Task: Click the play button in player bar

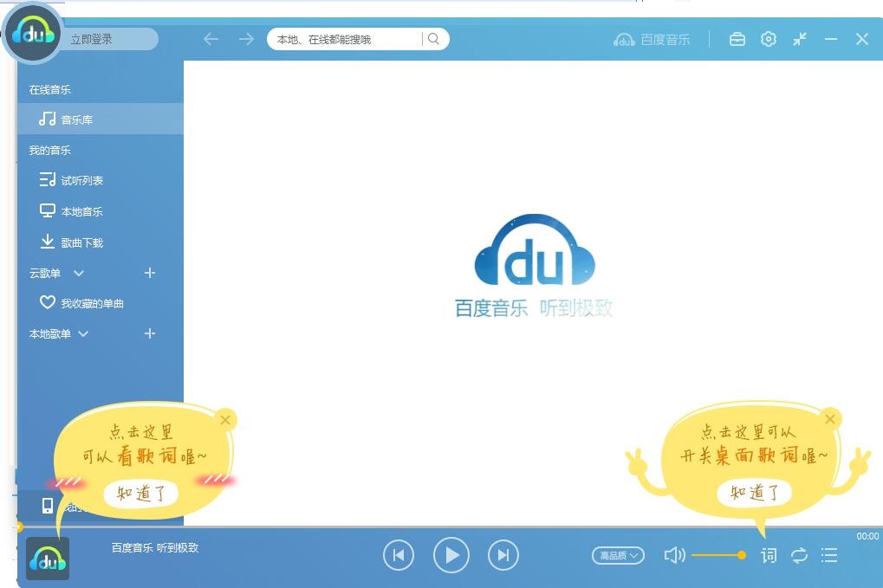Action: tap(451, 555)
